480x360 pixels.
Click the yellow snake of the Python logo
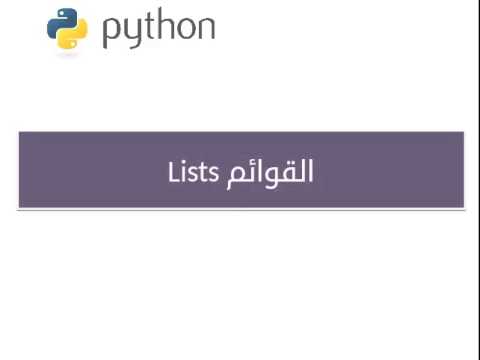point(74,35)
